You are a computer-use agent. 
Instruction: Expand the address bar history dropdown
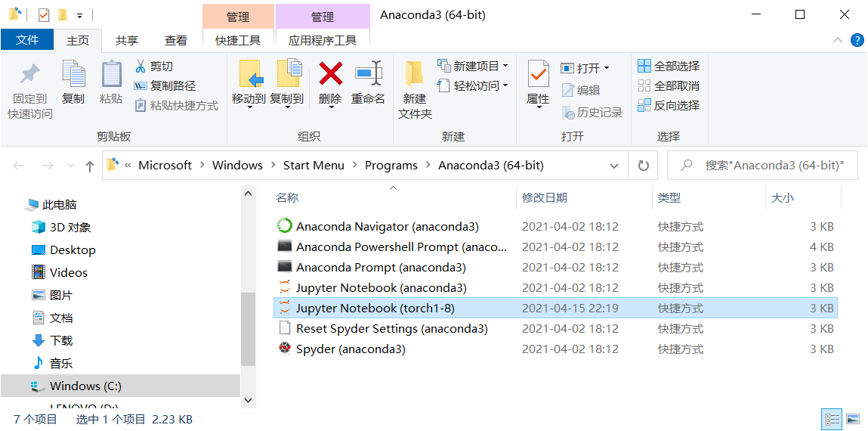(614, 165)
